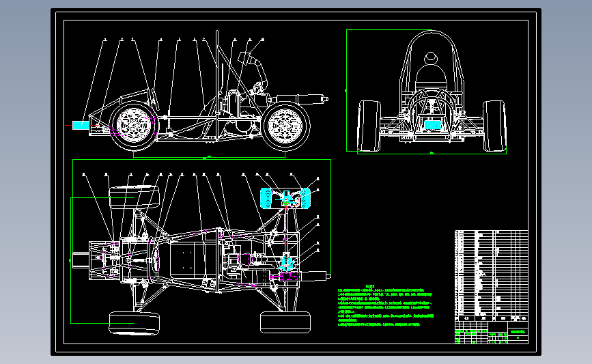Select the rear muffler in side view
The width and height of the screenshot is (592, 364).
click(x=302, y=99)
